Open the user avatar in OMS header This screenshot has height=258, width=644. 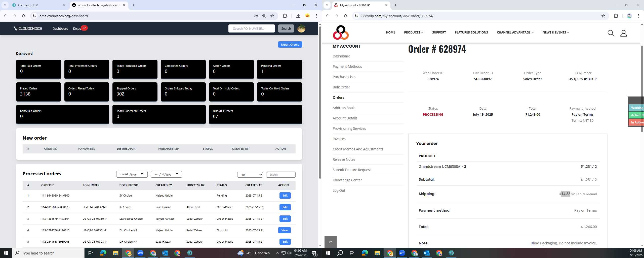301,28
